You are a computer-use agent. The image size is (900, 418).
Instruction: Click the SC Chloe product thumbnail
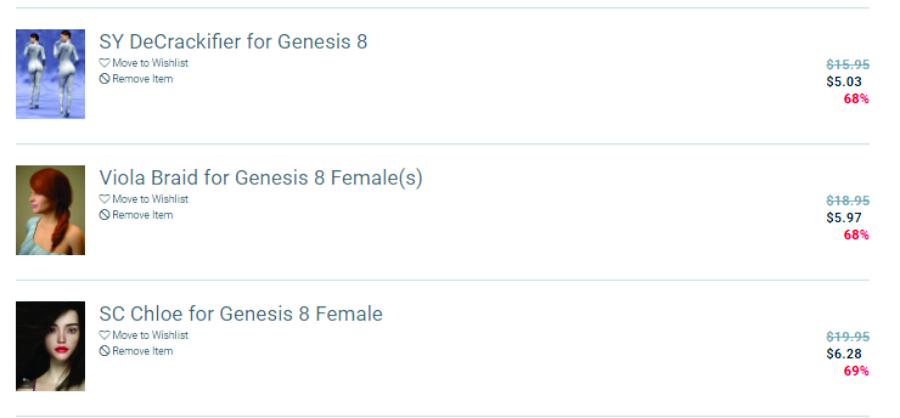50,346
